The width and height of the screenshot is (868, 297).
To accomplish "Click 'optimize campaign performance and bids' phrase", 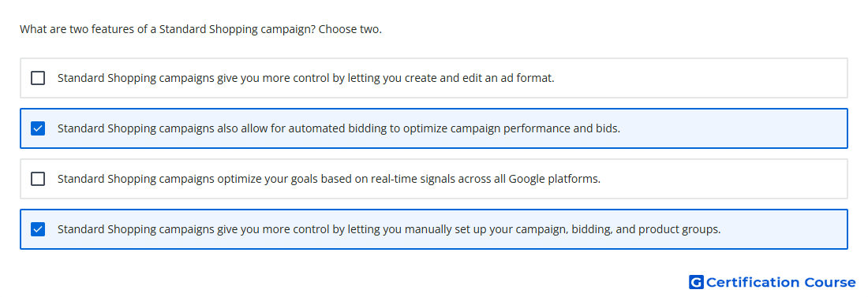I will pos(512,128).
